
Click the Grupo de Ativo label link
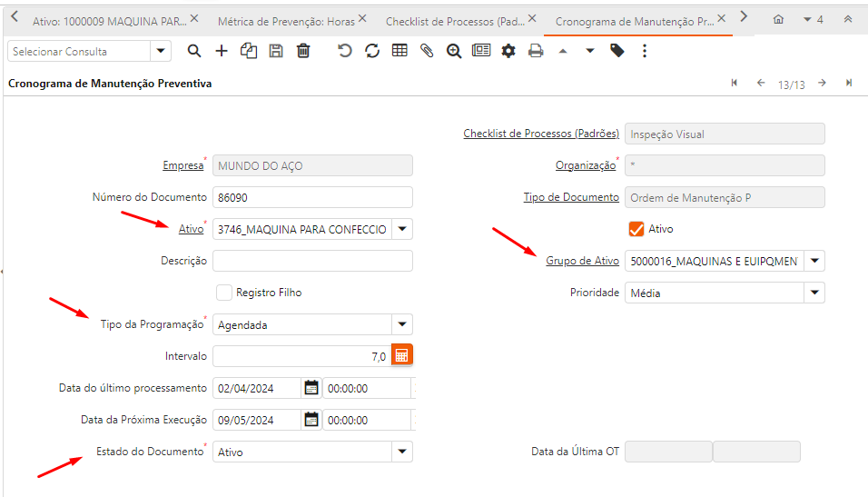click(x=582, y=261)
